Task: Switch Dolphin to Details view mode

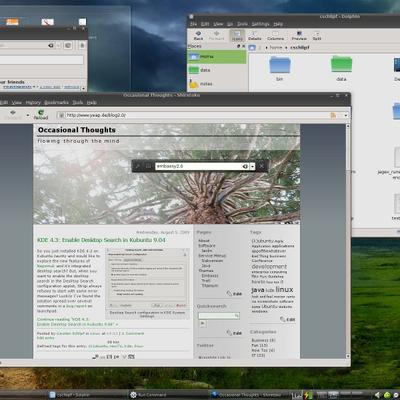Action: (254, 35)
